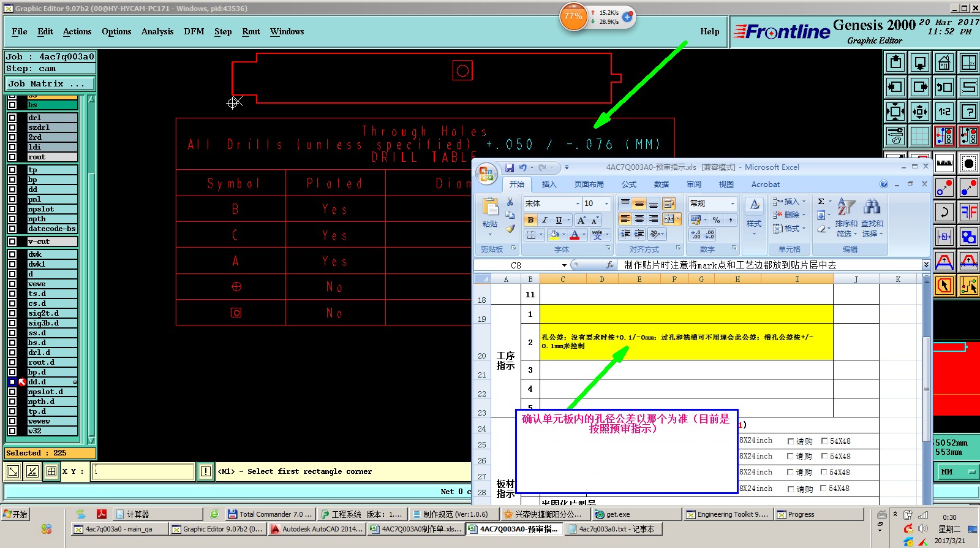The width and height of the screenshot is (980, 548).
Task: Check first 请购 checkbox in Excel
Action: tap(791, 441)
